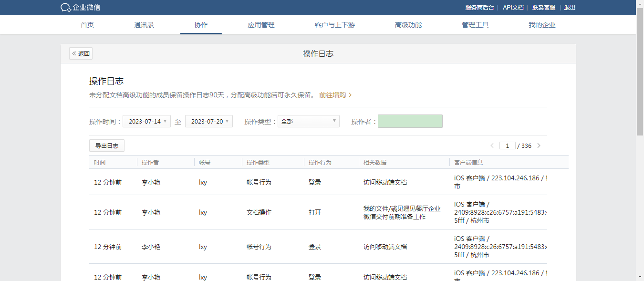Open the 应用管理 tab
644x281 pixels.
(x=261, y=25)
